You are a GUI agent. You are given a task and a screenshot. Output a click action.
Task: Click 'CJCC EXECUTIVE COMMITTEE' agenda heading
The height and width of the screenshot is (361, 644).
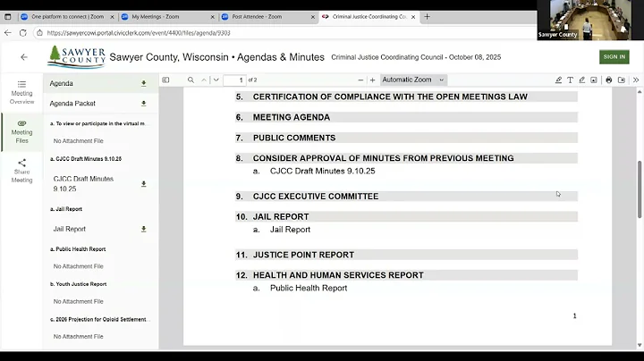tap(316, 196)
